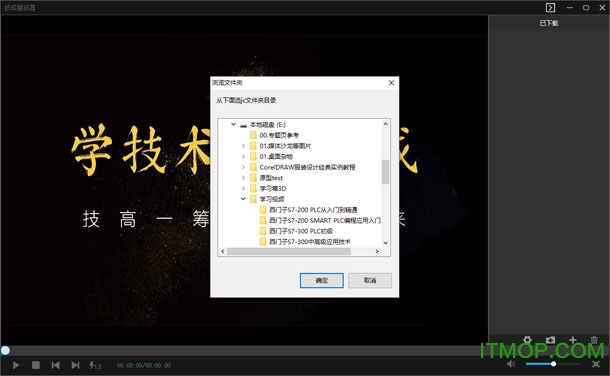
Task: Open playlist settings via the gear icon
Action: click(527, 340)
